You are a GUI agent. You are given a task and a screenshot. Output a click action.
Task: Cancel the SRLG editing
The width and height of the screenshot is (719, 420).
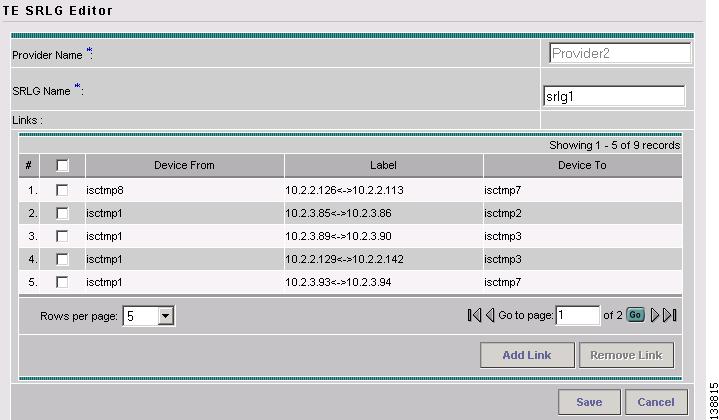click(x=656, y=402)
